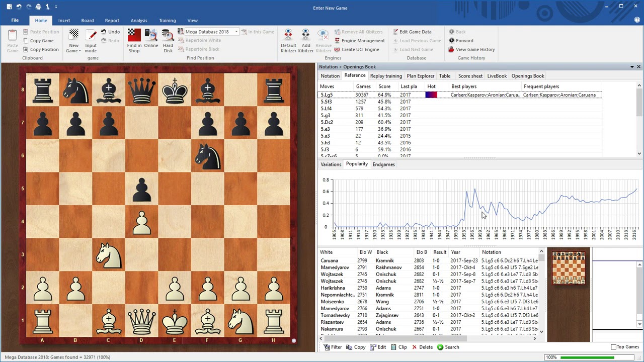The height and width of the screenshot is (362, 644).
Task: Click the Hot color bar for 5.Lg5
Action: [431, 95]
